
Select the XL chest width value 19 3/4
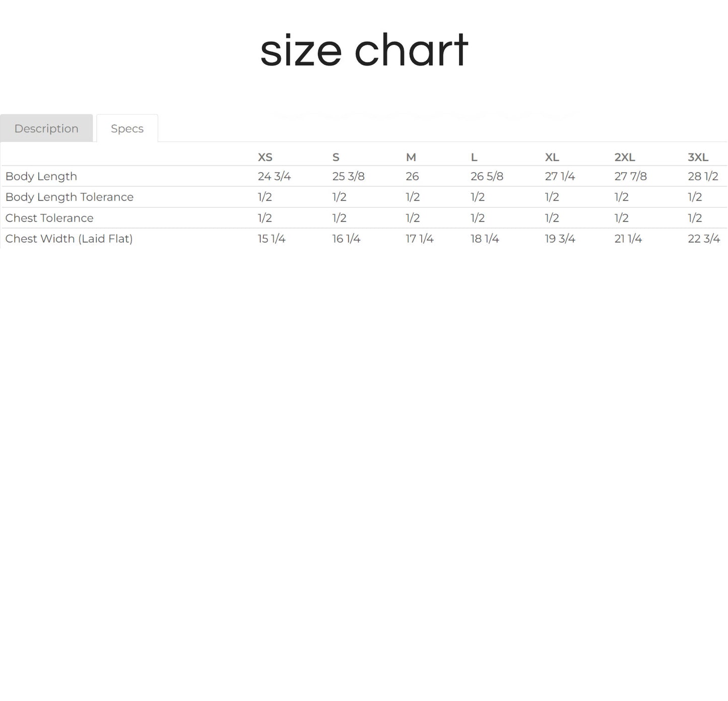pyautogui.click(x=560, y=239)
